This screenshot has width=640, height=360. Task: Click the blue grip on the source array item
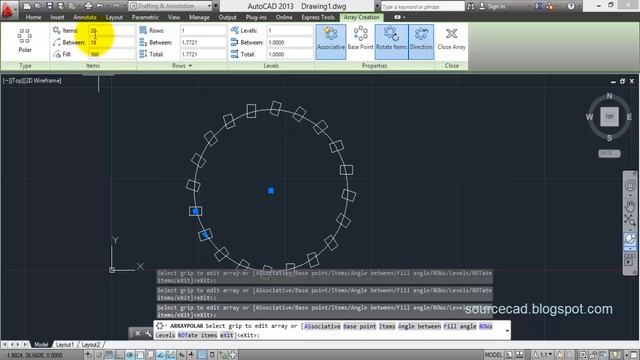pos(196,211)
